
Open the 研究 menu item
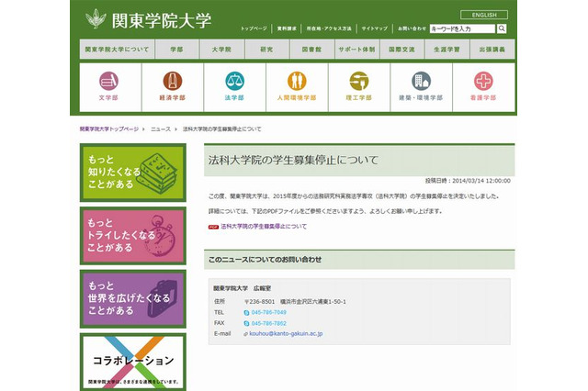(x=266, y=49)
